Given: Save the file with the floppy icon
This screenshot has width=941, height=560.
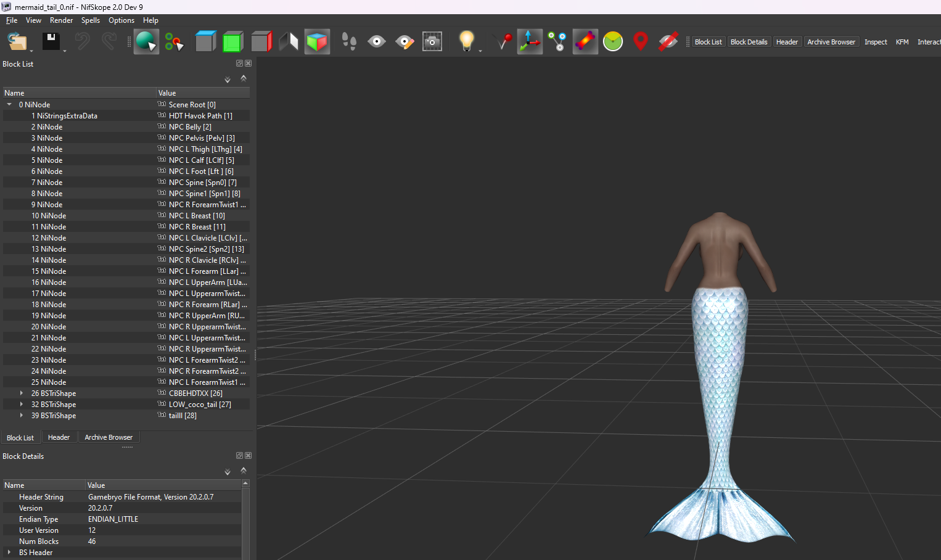Looking at the screenshot, I should [51, 42].
